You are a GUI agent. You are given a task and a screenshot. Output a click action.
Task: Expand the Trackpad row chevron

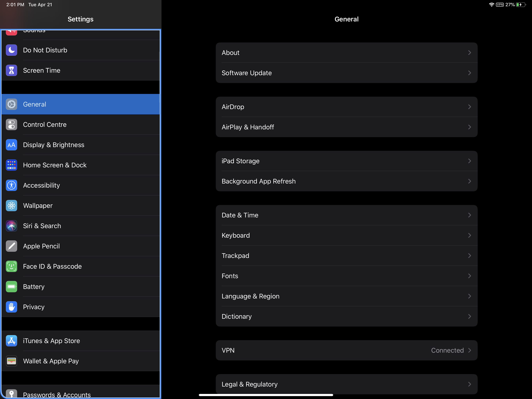coord(469,256)
